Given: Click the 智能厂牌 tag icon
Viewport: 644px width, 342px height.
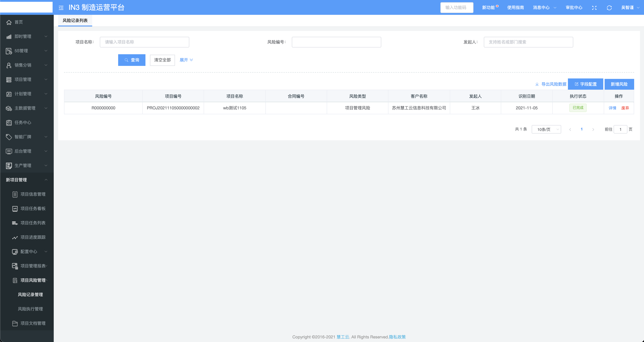Looking at the screenshot, I should tap(9, 137).
